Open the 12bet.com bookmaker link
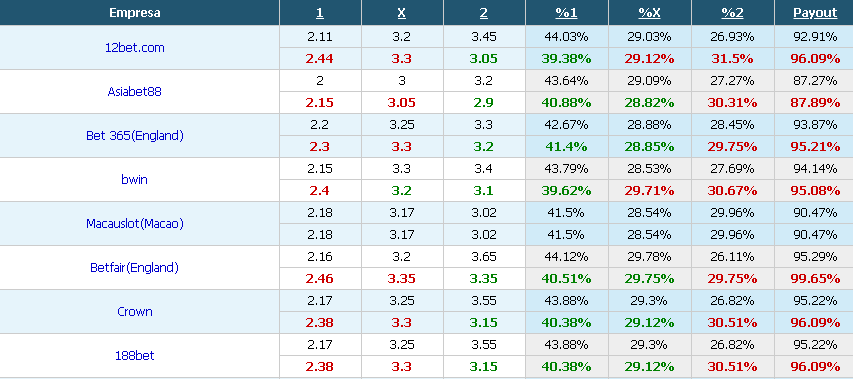The width and height of the screenshot is (853, 379). [x=134, y=48]
